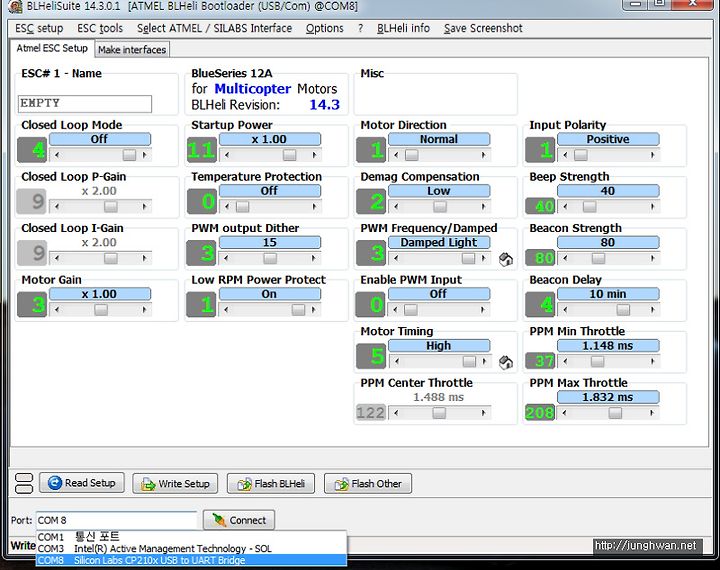Image resolution: width=720 pixels, height=570 pixels.
Task: Click the Beacon Strength slider thumb
Action: [x=598, y=258]
